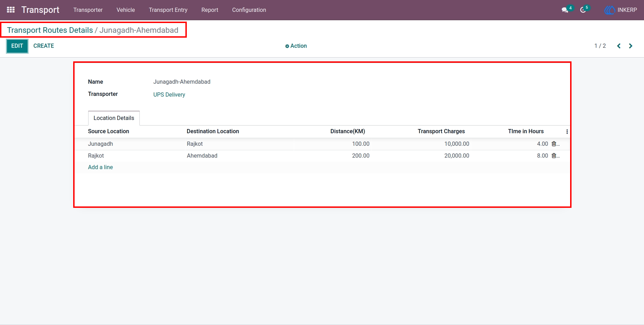This screenshot has height=325, width=644.
Task: Click the 100.00 distance value
Action: (x=361, y=144)
